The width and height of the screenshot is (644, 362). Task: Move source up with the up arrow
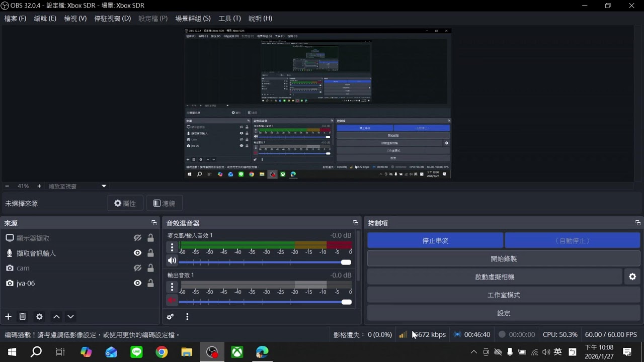[56, 317]
